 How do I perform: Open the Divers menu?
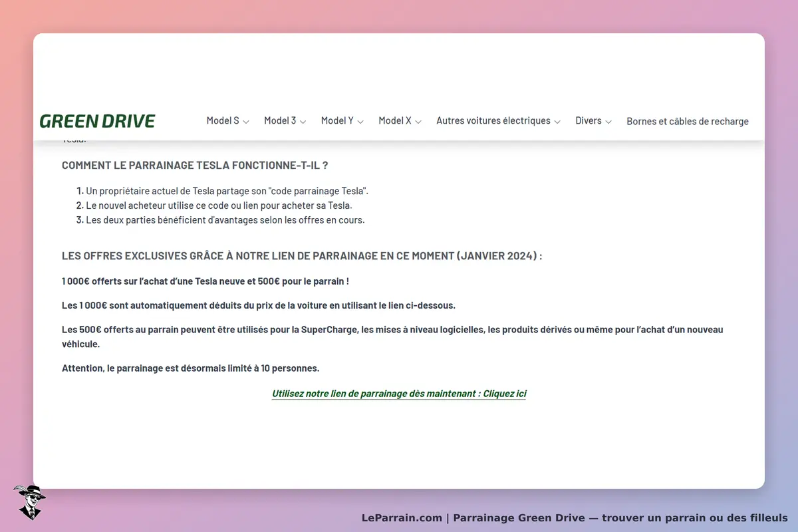(x=589, y=120)
